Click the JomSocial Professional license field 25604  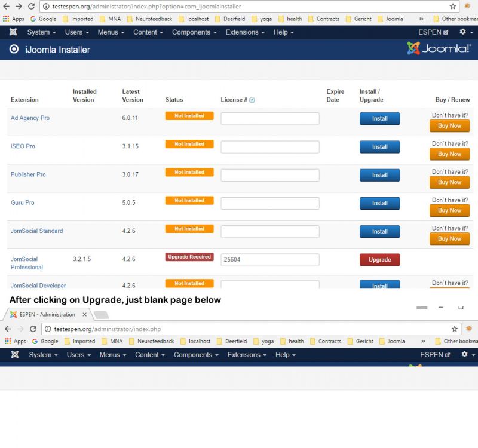270,260
